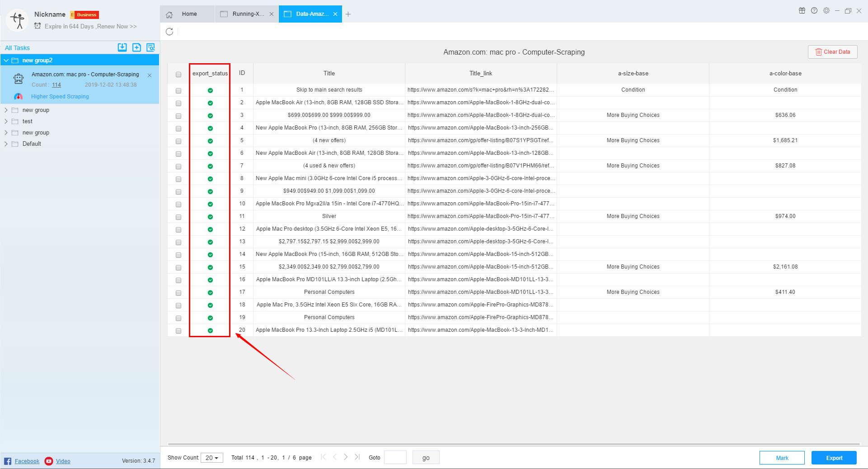Click the Clear Data button
Image resolution: width=868 pixels, height=469 pixels.
point(832,52)
